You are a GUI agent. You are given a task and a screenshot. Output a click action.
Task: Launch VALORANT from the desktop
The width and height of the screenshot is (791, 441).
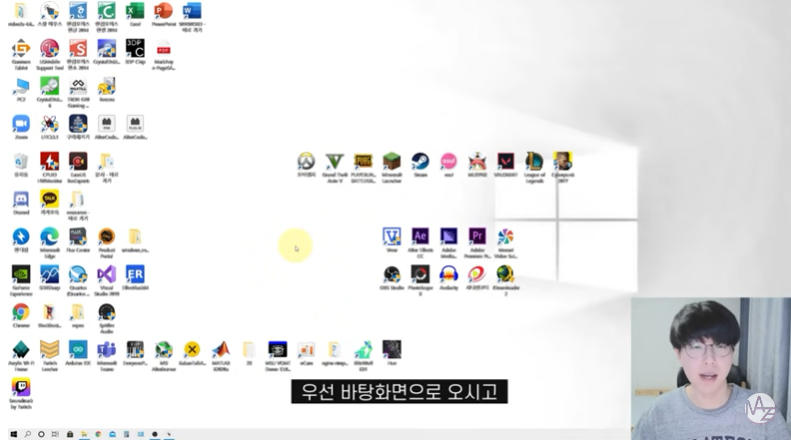point(505,164)
